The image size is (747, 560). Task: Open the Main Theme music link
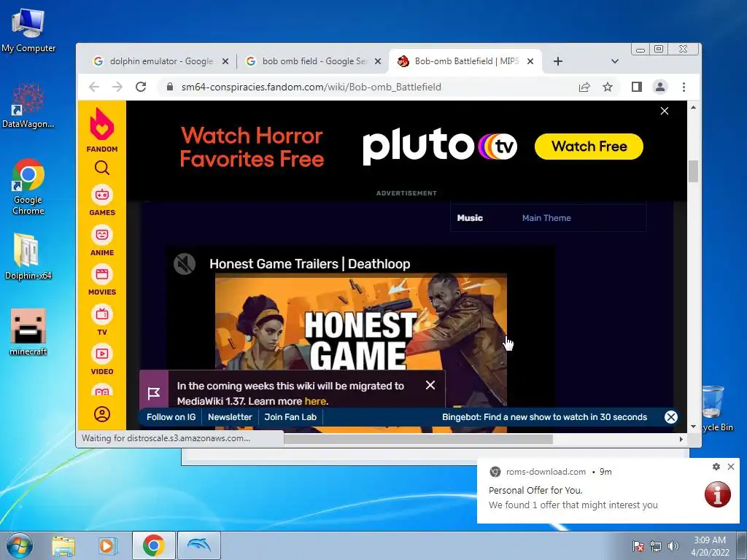[546, 218]
